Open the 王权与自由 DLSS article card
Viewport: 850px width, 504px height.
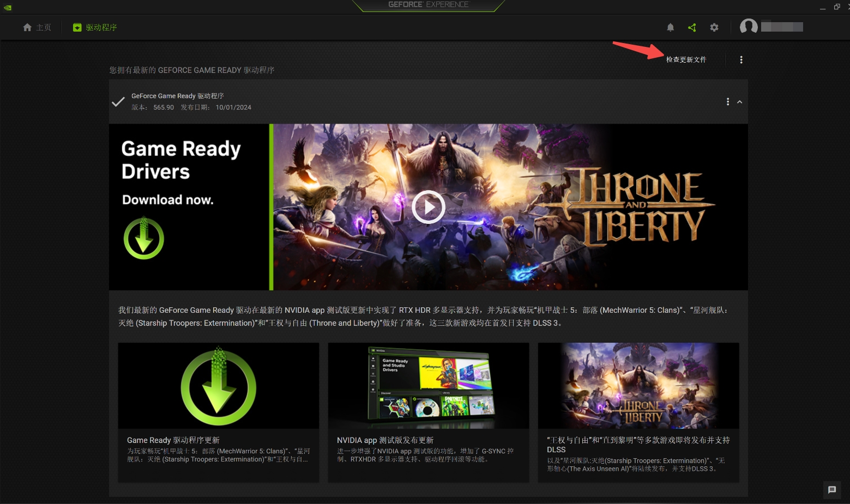pyautogui.click(x=638, y=412)
